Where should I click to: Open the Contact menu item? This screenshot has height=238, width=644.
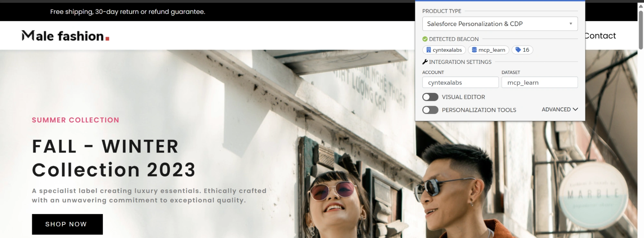[x=601, y=35]
